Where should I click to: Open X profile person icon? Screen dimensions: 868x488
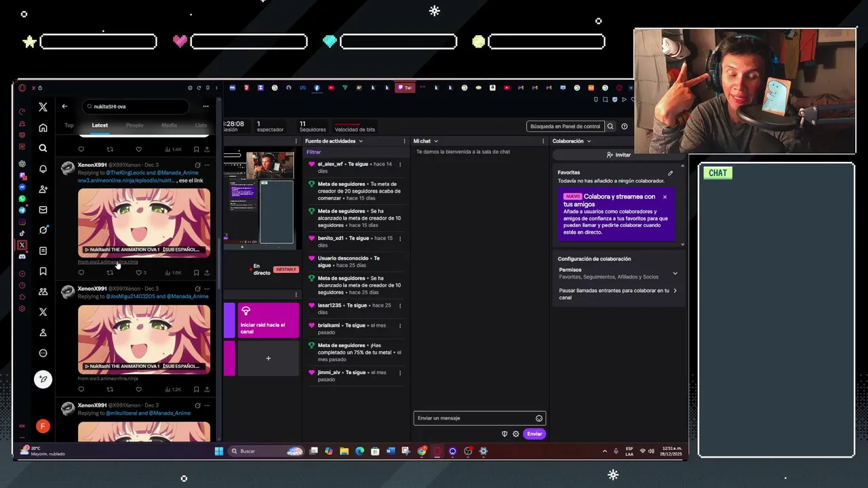click(43, 332)
